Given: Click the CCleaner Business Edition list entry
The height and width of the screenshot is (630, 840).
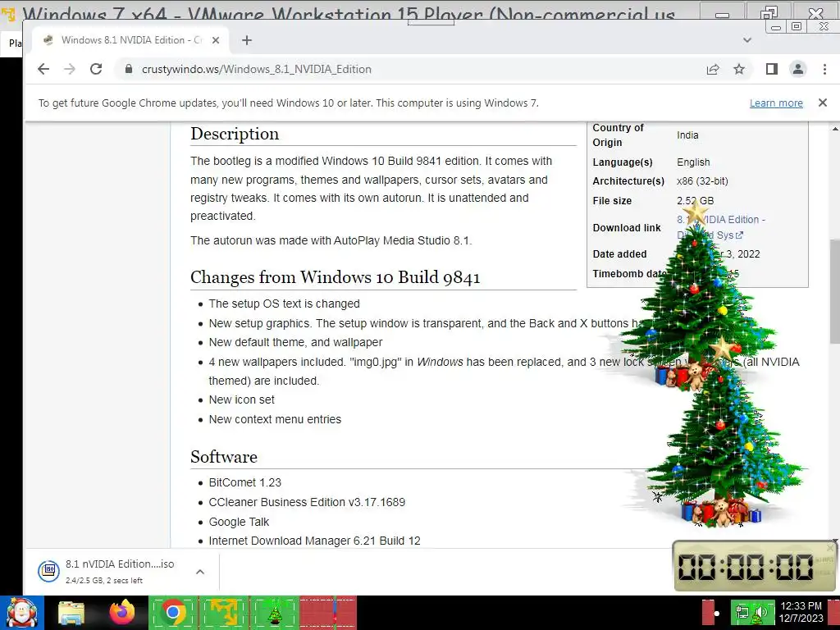Looking at the screenshot, I should (x=307, y=503).
